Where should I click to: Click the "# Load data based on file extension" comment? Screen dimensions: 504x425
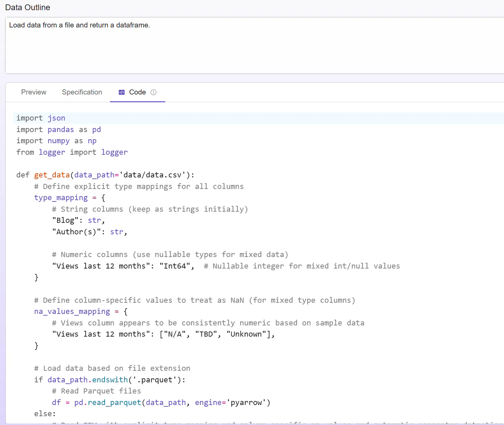112,368
